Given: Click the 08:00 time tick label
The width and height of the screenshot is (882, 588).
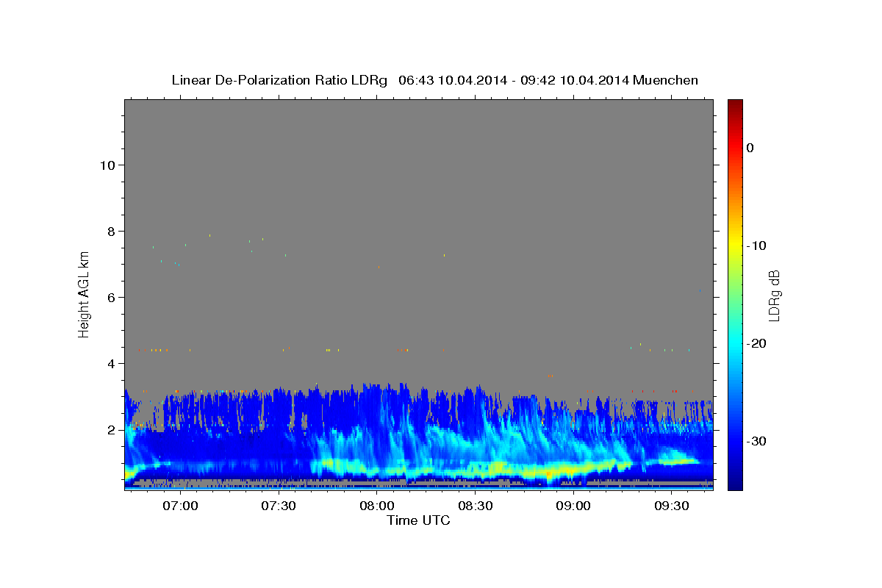Looking at the screenshot, I should 376,506.
